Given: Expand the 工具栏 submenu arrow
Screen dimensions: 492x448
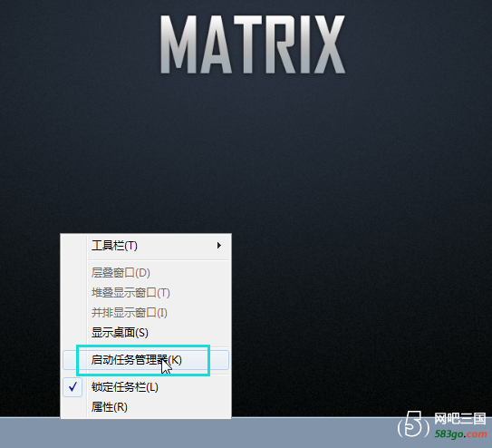Looking at the screenshot, I should tap(219, 245).
